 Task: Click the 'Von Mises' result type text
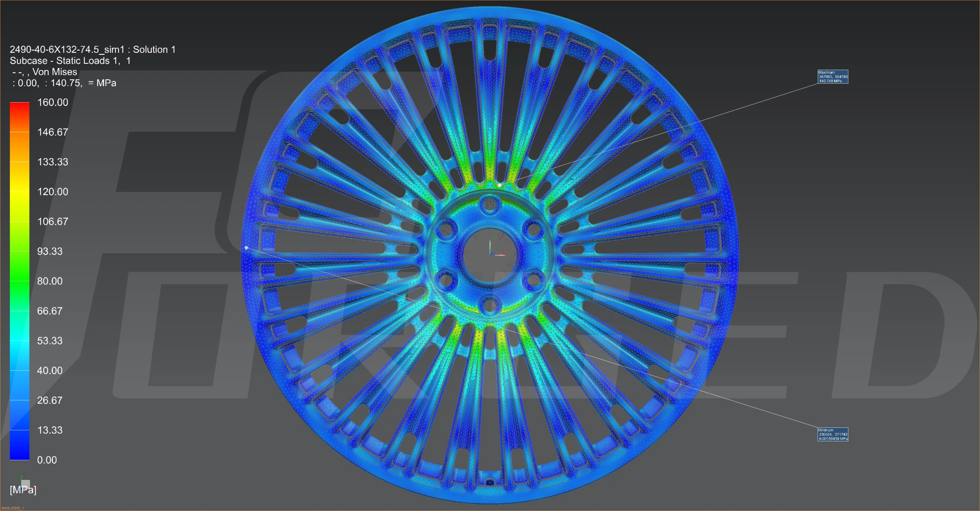tap(55, 72)
